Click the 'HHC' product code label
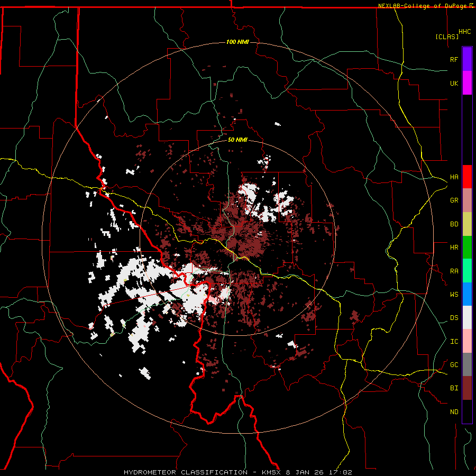The image size is (476, 476). (x=465, y=32)
